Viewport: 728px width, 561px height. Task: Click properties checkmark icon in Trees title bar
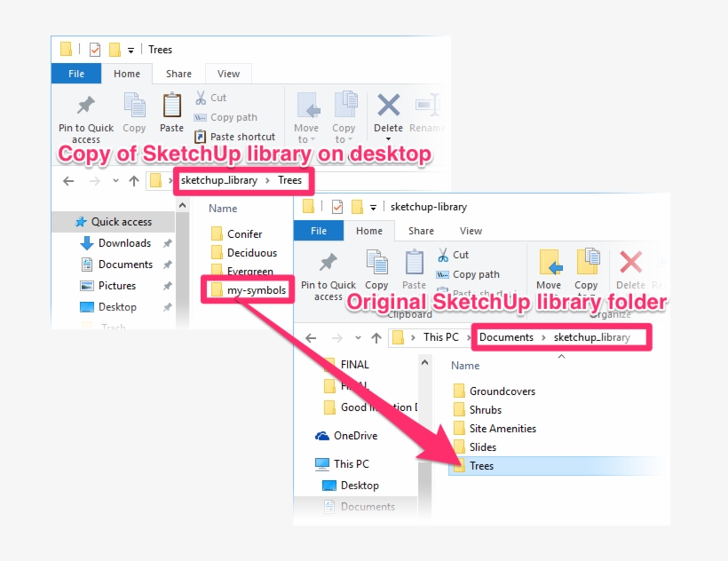(x=95, y=50)
